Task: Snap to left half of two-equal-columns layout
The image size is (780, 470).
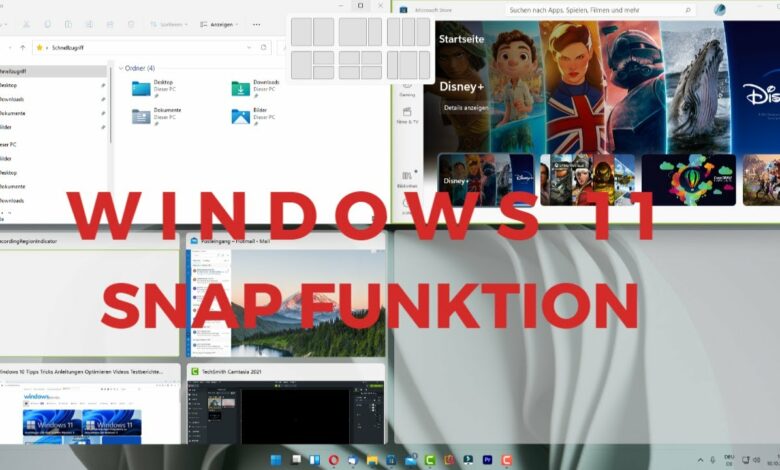Action: [x=301, y=32]
